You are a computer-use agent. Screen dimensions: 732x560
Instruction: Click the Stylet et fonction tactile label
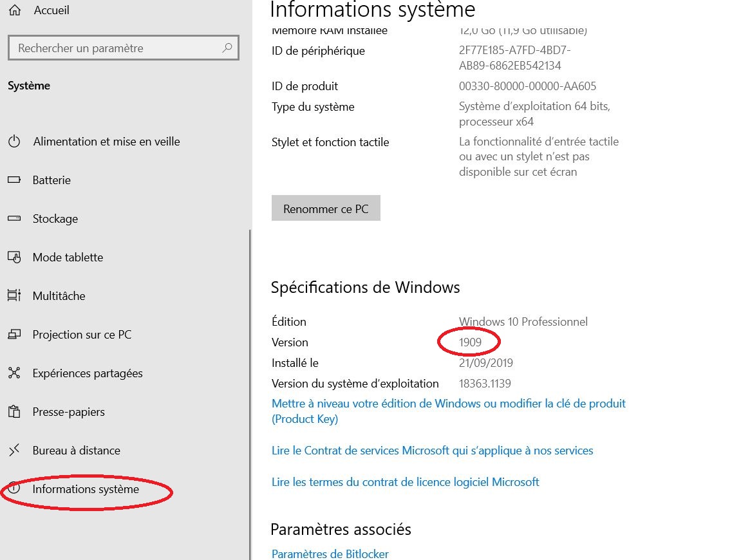[330, 142]
